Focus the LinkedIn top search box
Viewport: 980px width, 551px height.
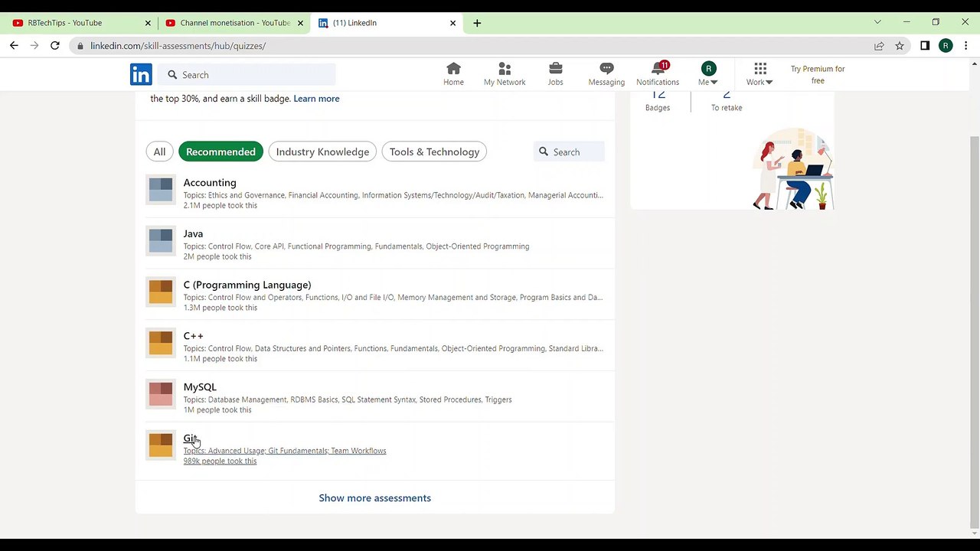click(248, 74)
